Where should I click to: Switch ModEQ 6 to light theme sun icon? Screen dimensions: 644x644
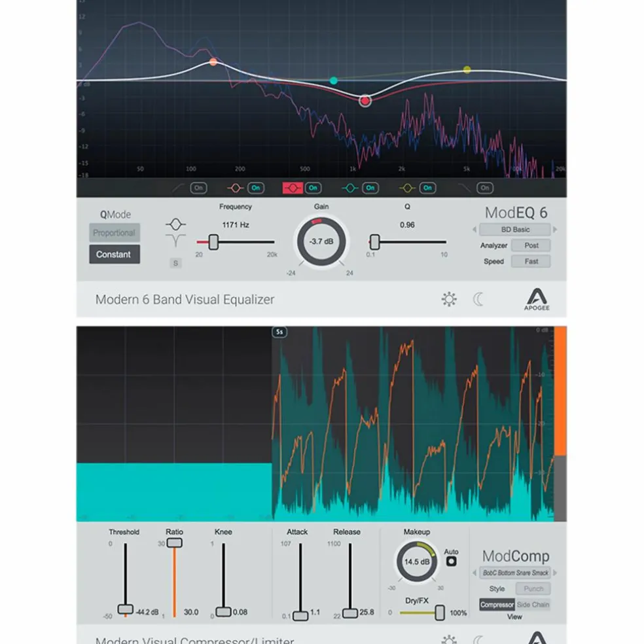[x=449, y=299]
